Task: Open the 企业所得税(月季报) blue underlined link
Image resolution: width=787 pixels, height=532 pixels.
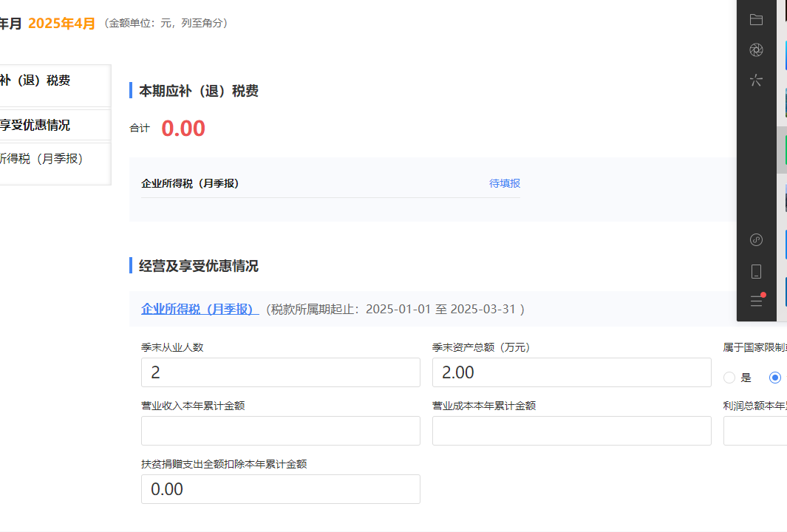Action: 200,309
